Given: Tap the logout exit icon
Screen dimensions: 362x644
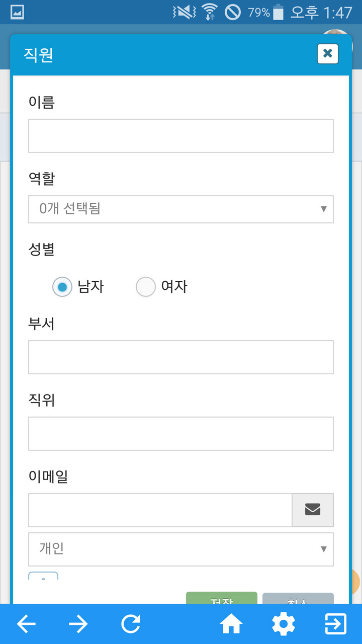Looking at the screenshot, I should 336,624.
